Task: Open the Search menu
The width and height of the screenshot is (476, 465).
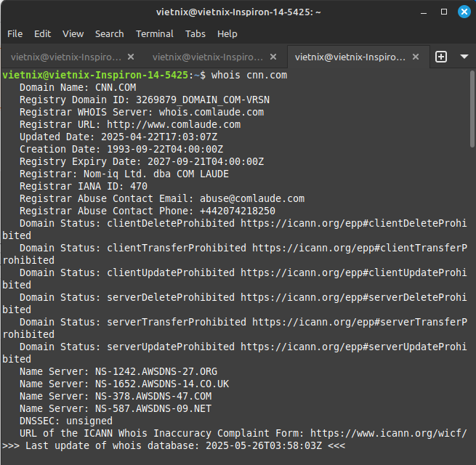Action: tap(110, 33)
